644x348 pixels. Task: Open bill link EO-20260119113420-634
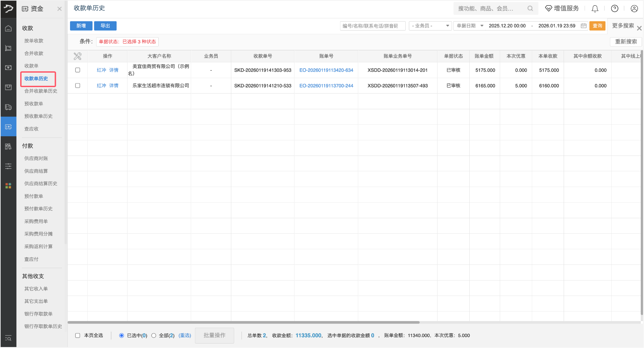pos(326,70)
